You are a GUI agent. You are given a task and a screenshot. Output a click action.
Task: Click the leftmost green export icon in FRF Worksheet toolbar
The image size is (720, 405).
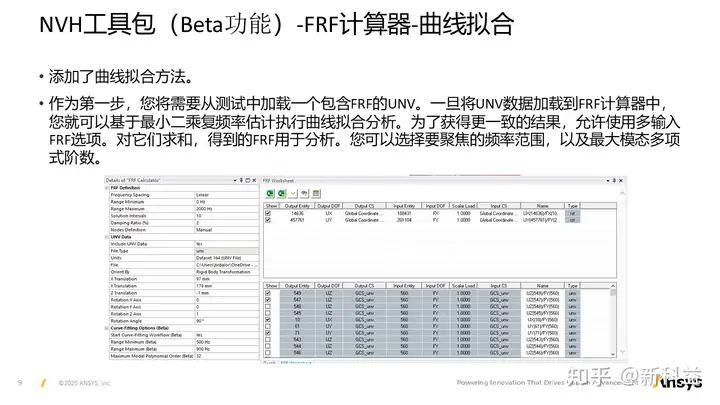(270, 193)
